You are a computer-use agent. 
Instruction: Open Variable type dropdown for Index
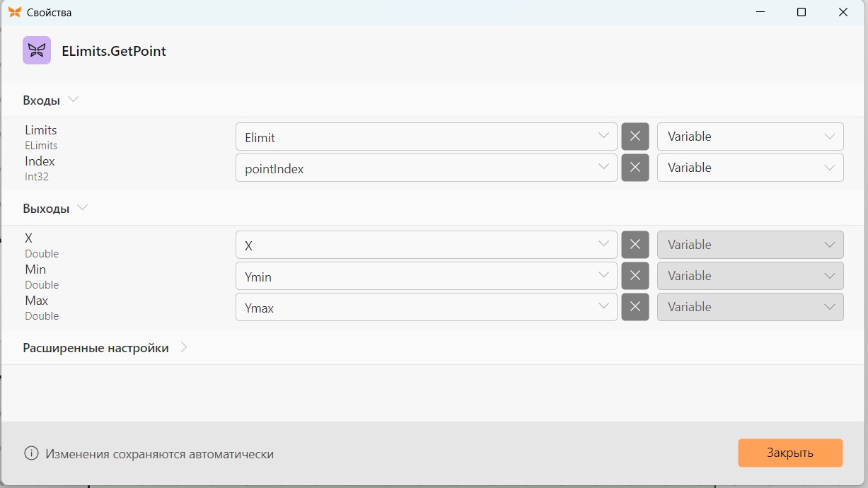click(x=751, y=168)
